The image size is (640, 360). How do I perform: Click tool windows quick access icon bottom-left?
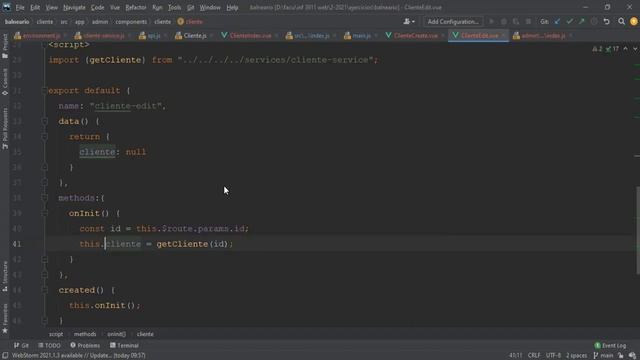(5, 356)
